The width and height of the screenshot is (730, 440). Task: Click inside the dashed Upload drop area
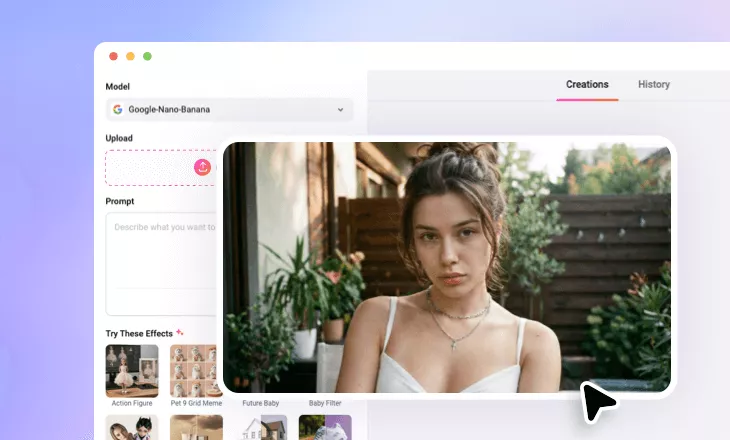click(x=162, y=168)
